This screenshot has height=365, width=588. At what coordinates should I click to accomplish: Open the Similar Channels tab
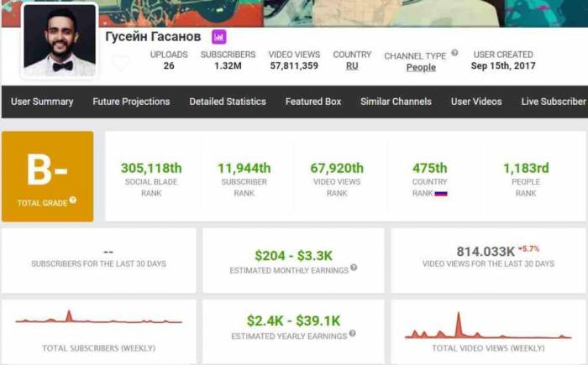396,102
